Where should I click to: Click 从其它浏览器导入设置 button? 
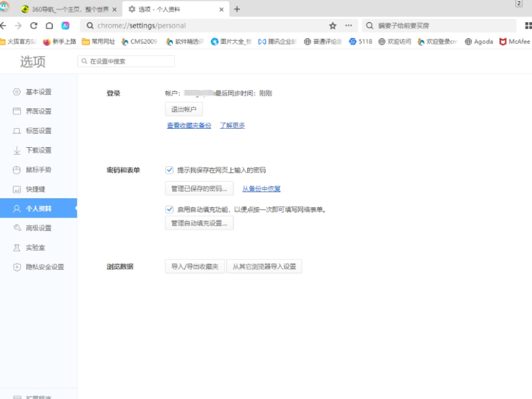265,266
